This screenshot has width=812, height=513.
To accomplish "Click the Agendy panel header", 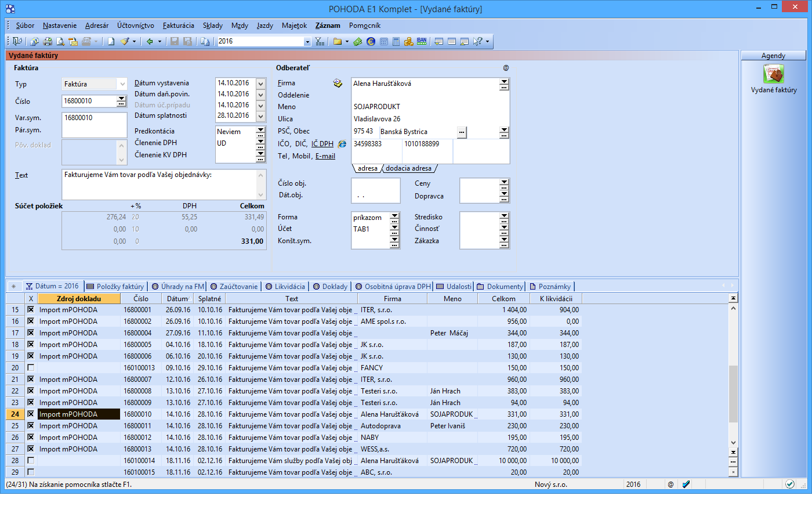I will [x=773, y=56].
